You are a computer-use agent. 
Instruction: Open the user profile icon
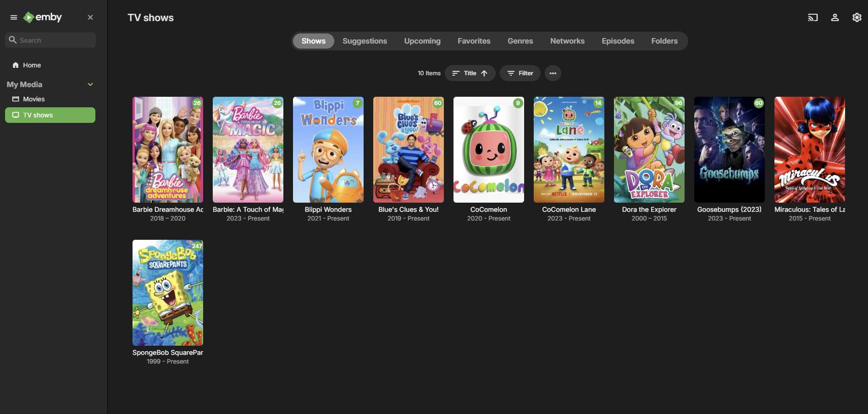click(835, 17)
